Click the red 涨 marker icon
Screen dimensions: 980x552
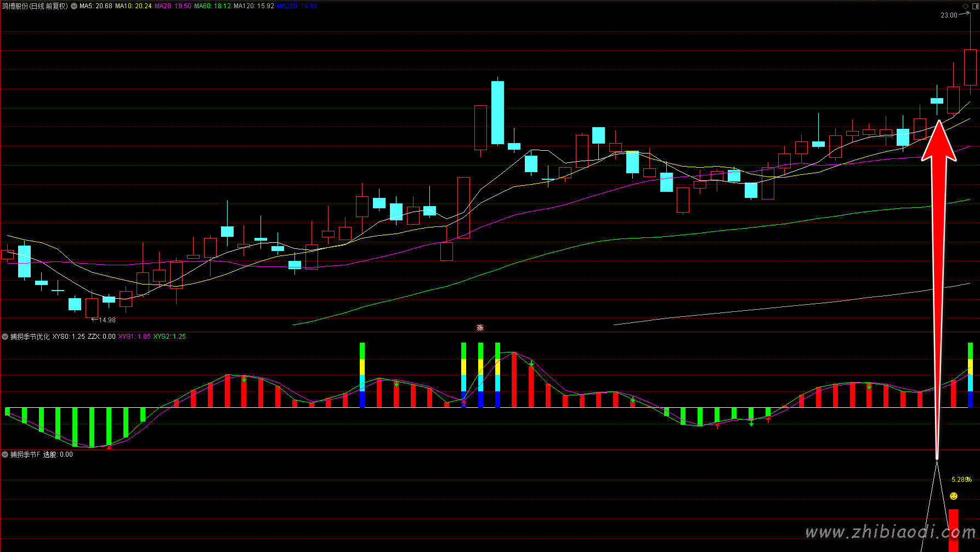(x=480, y=328)
